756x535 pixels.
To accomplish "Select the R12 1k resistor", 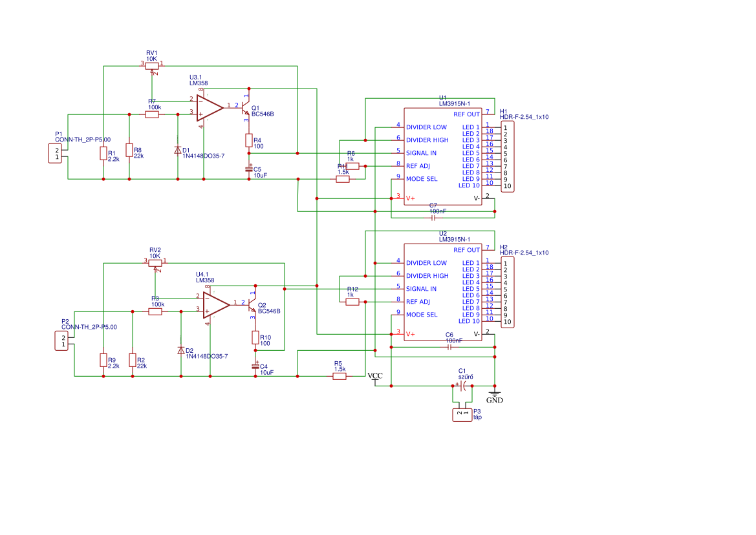I will (352, 302).
